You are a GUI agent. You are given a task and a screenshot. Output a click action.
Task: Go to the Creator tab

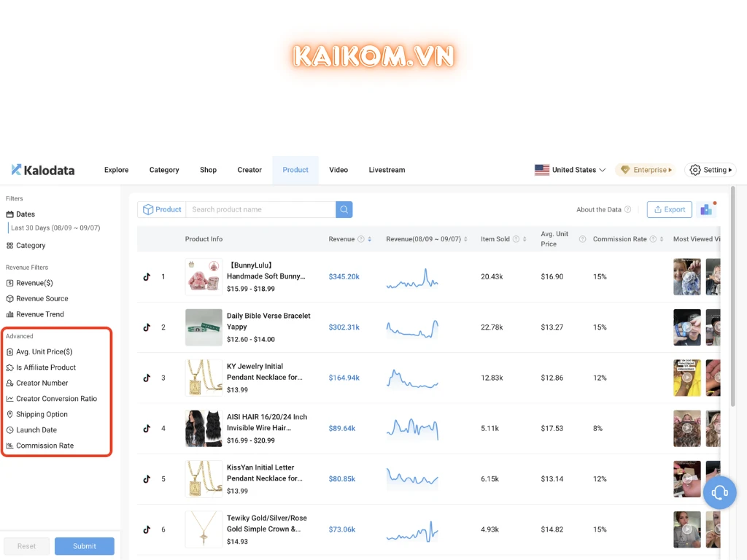(249, 170)
